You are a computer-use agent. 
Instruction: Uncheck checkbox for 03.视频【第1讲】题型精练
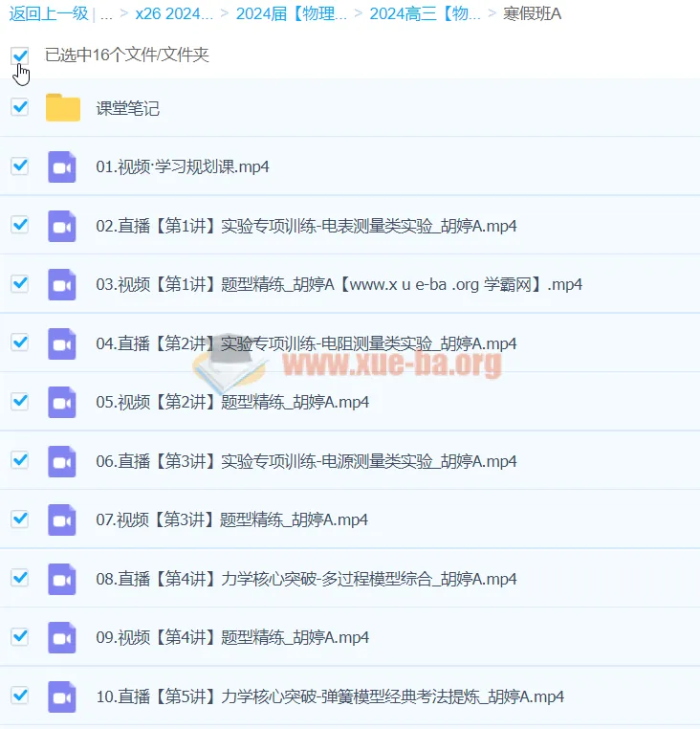pyautogui.click(x=19, y=284)
